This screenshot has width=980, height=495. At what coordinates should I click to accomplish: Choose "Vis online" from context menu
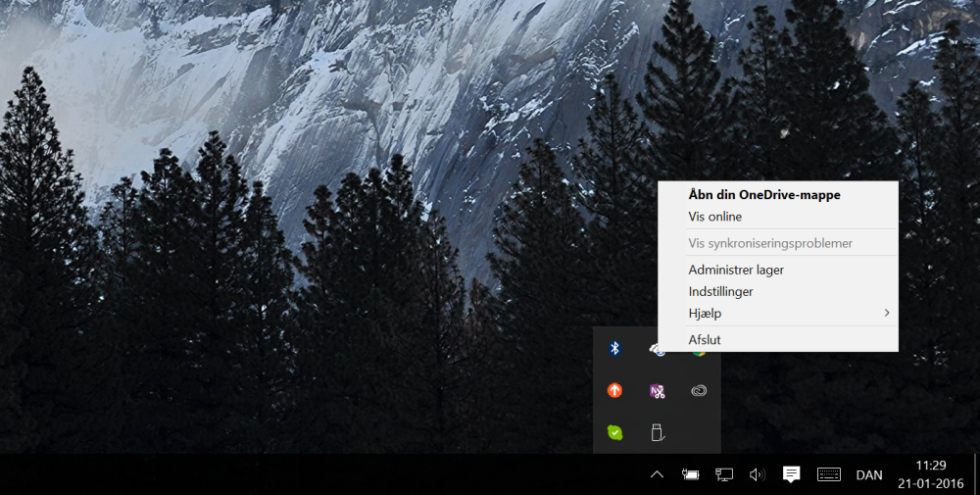click(x=715, y=217)
